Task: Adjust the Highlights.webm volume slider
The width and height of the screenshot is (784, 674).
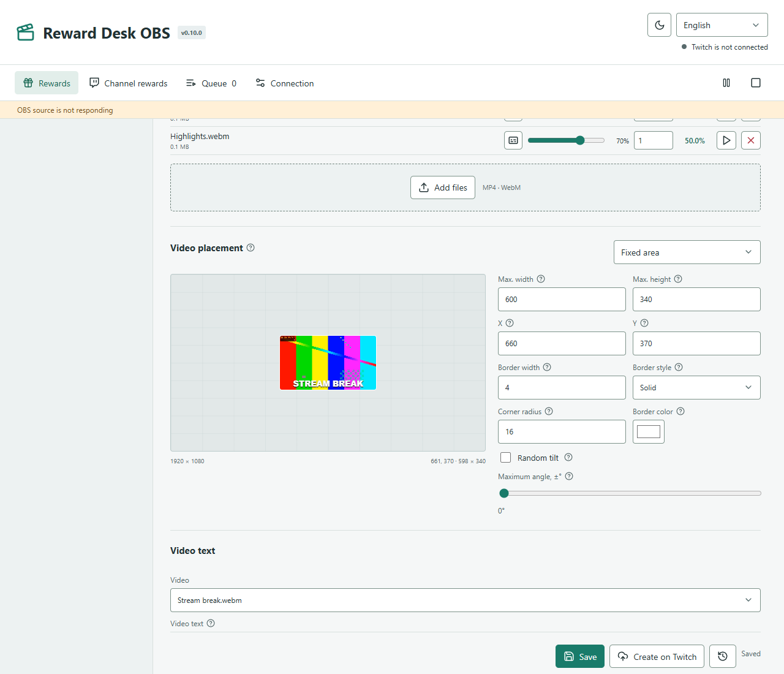Action: [x=566, y=140]
